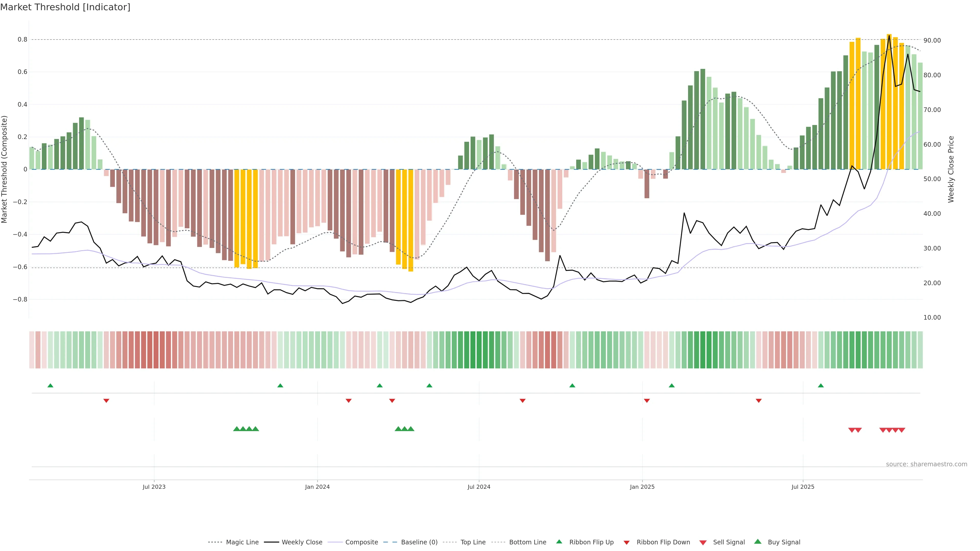The image size is (980, 551).
Task: Click the leftmost red ribbon flip down marker
Action: tap(106, 400)
